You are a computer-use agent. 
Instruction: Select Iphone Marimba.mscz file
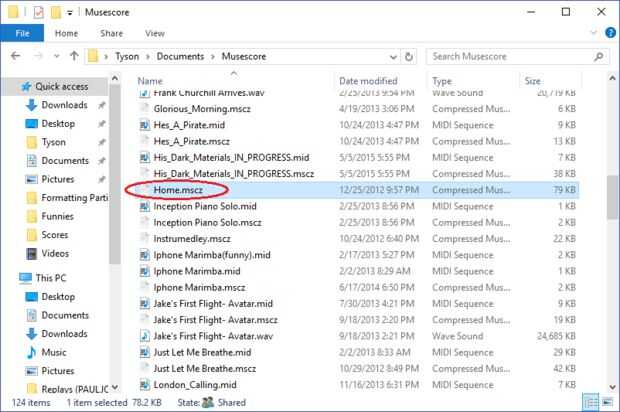199,287
